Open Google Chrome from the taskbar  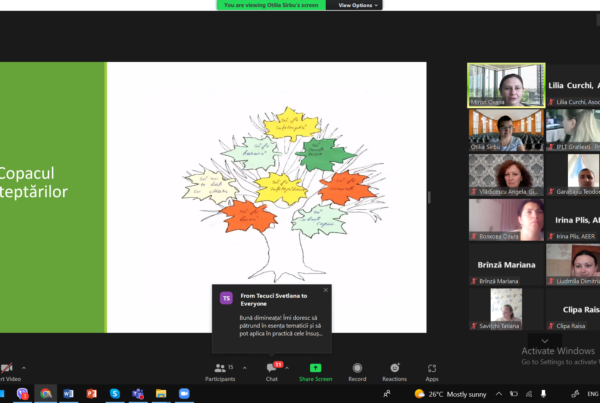45,393
